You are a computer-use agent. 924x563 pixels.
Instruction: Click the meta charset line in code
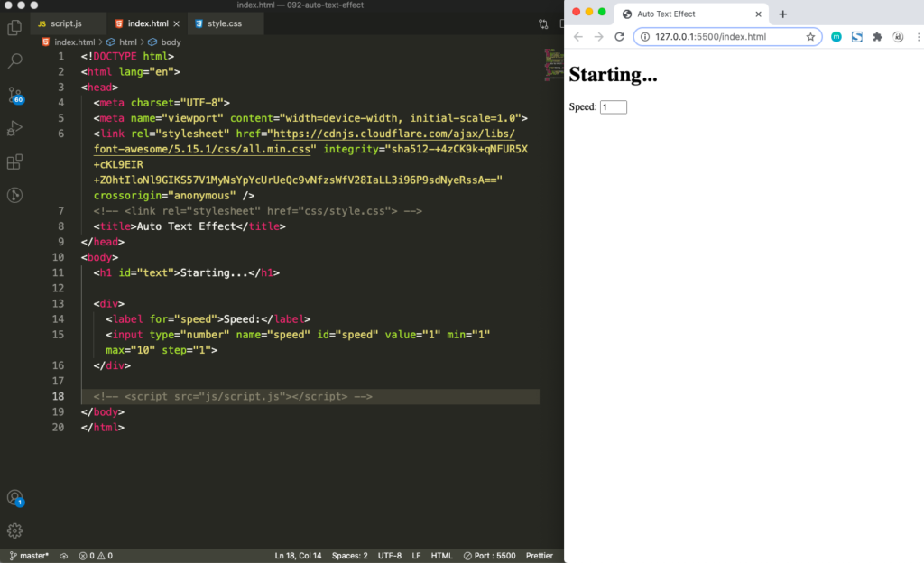pyautogui.click(x=162, y=103)
